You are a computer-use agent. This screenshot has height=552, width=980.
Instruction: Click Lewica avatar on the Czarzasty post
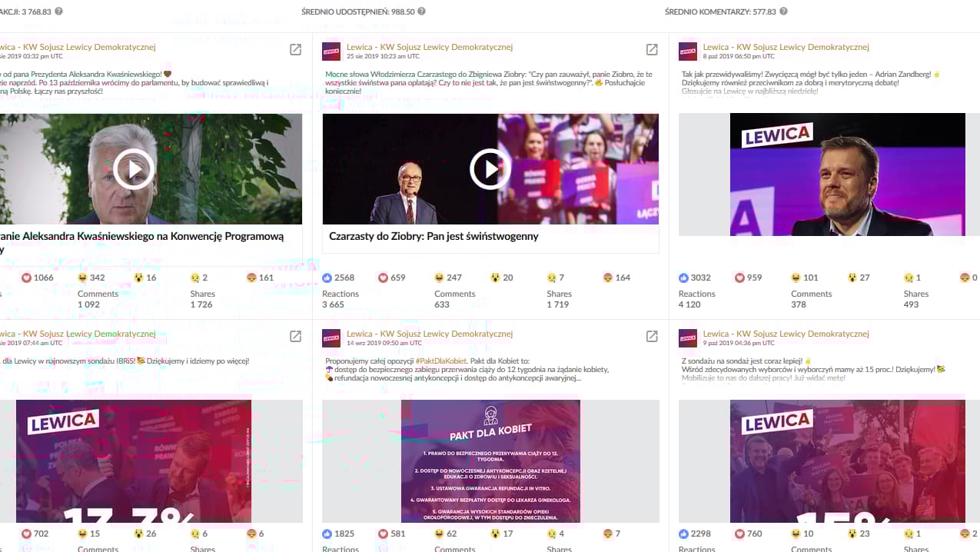pyautogui.click(x=331, y=52)
